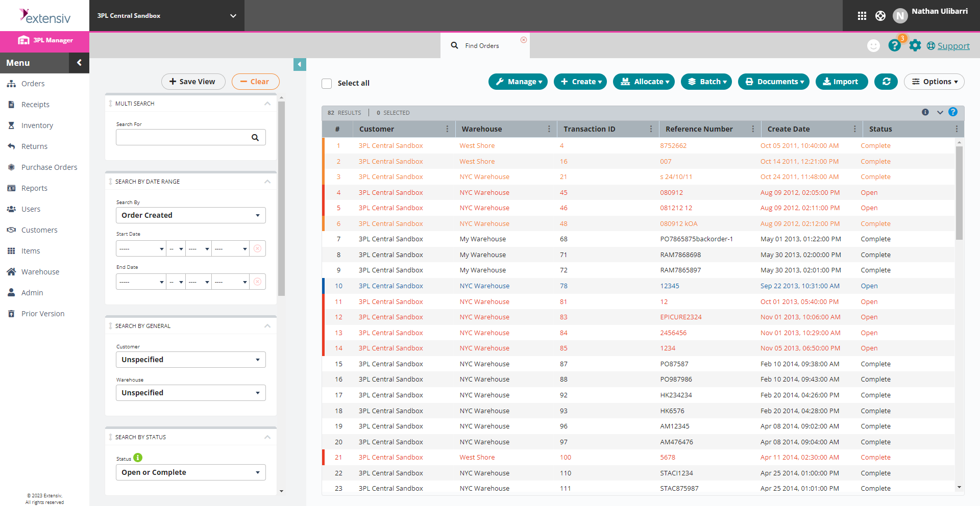This screenshot has width=980, height=506.
Task: Click the apps grid icon in top bar
Action: pyautogui.click(x=862, y=15)
